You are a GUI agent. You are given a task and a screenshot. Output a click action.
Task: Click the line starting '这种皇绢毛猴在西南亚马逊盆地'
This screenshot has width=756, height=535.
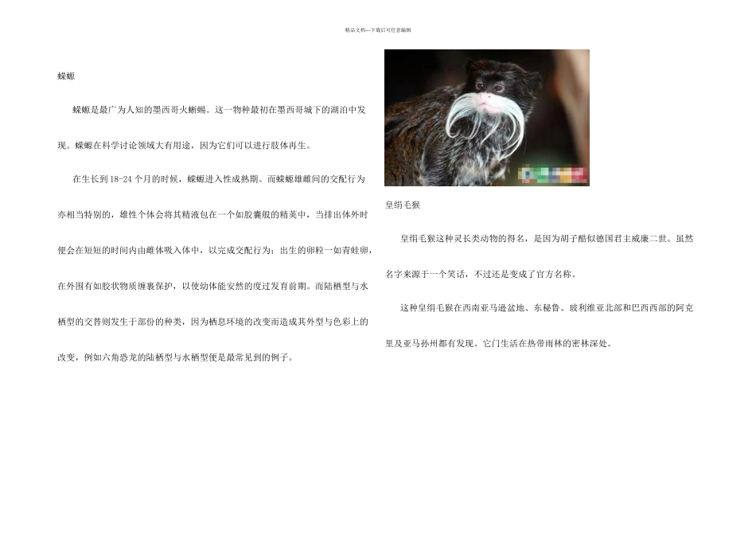coord(546,308)
